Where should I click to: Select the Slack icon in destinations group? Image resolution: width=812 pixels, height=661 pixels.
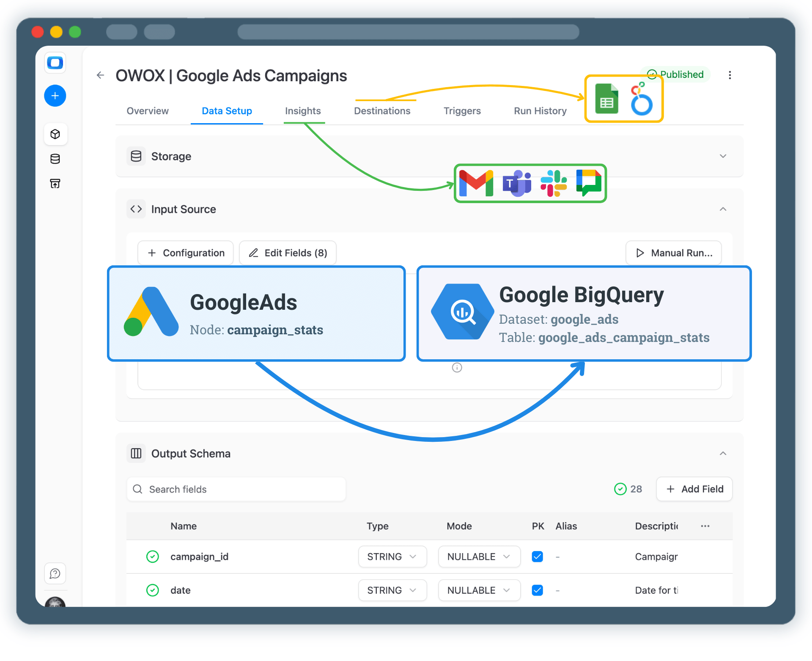pos(553,183)
